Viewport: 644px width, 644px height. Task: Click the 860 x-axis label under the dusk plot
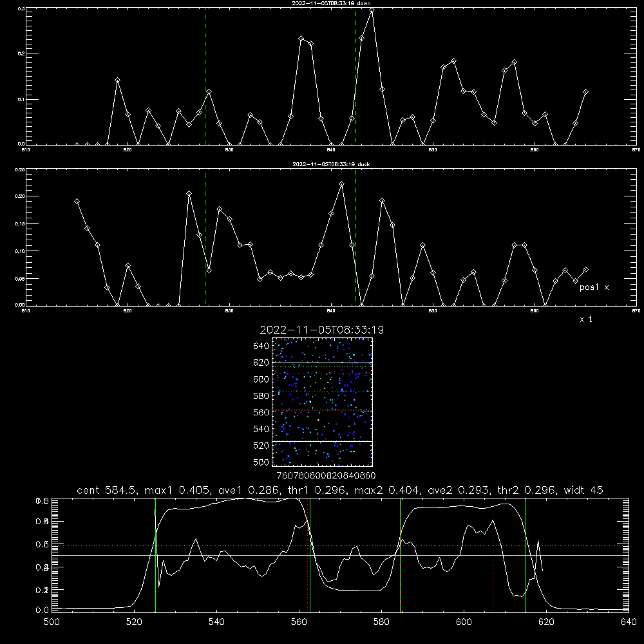pyautogui.click(x=535, y=311)
